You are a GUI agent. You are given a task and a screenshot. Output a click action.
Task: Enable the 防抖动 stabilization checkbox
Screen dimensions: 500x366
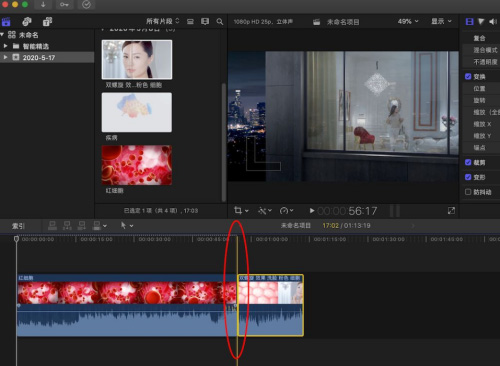coord(468,192)
